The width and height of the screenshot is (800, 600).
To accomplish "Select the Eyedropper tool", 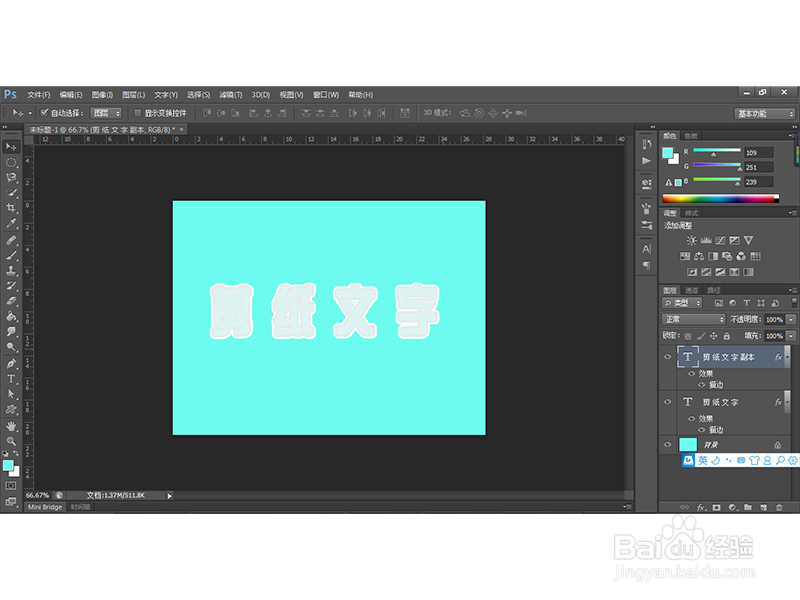I will (x=11, y=223).
